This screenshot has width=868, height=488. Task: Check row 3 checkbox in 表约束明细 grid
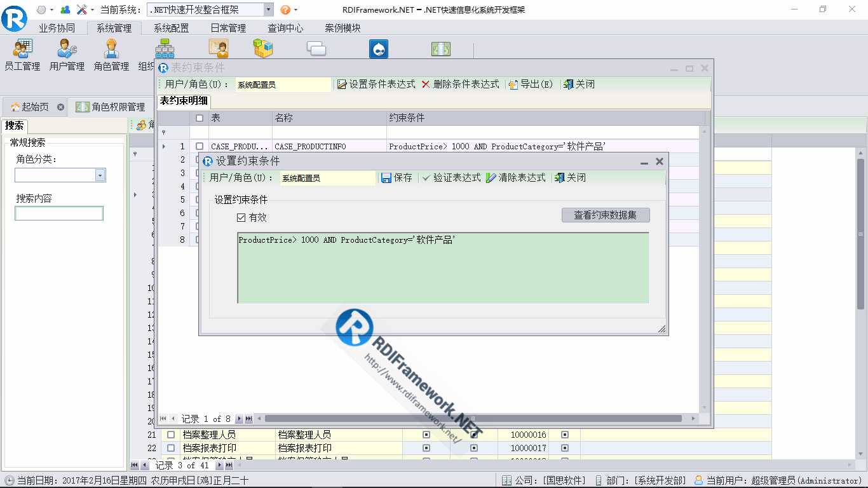tap(197, 173)
